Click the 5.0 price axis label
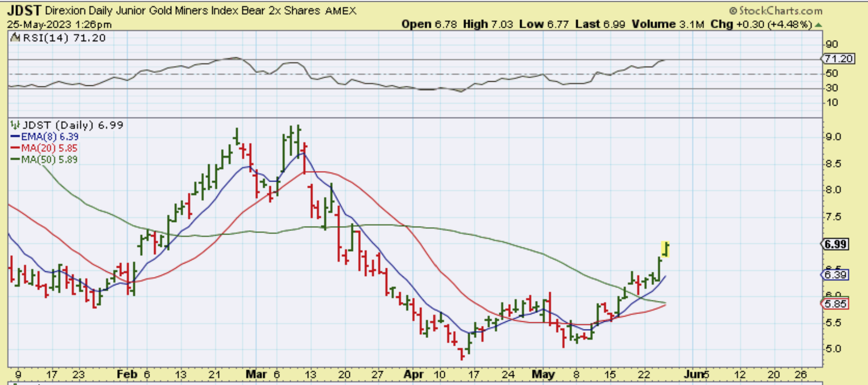 tap(833, 349)
